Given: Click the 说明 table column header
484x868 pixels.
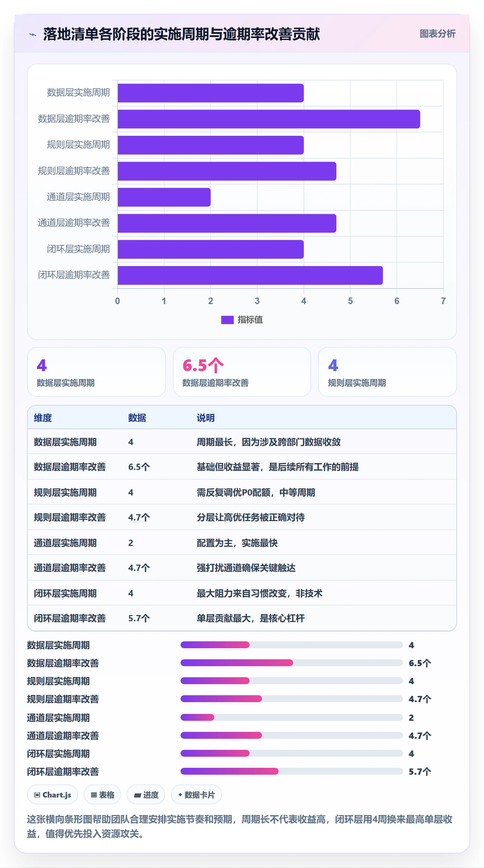Looking at the screenshot, I should [206, 418].
